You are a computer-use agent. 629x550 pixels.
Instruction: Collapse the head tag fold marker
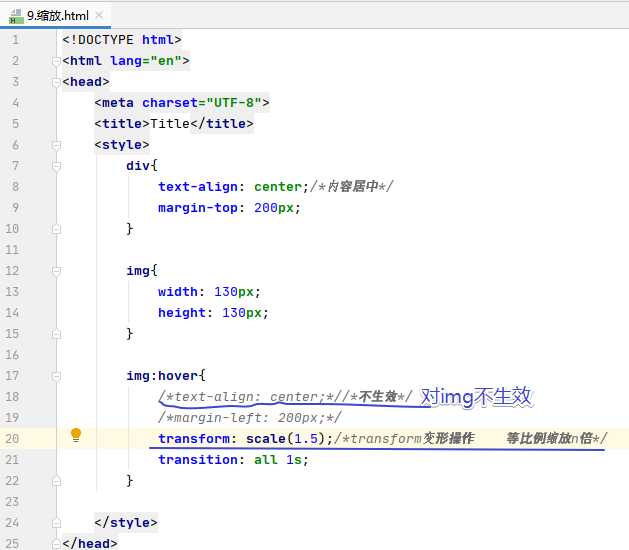click(56, 82)
